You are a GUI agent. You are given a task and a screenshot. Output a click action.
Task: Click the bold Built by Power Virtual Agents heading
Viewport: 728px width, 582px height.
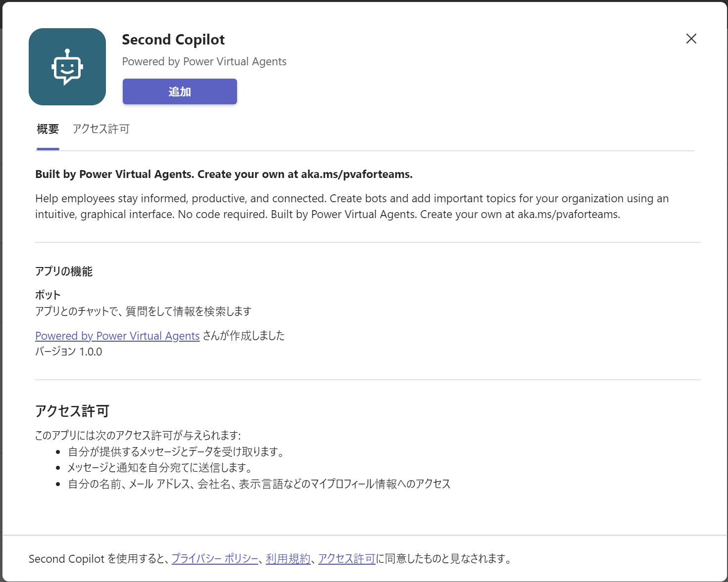coord(224,174)
